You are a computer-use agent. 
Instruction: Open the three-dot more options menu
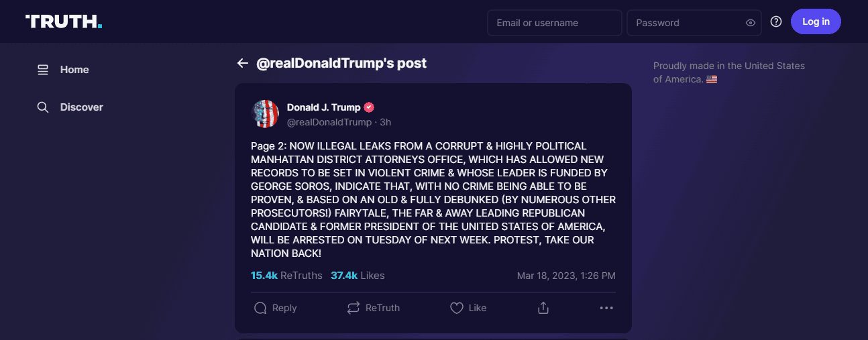click(606, 308)
